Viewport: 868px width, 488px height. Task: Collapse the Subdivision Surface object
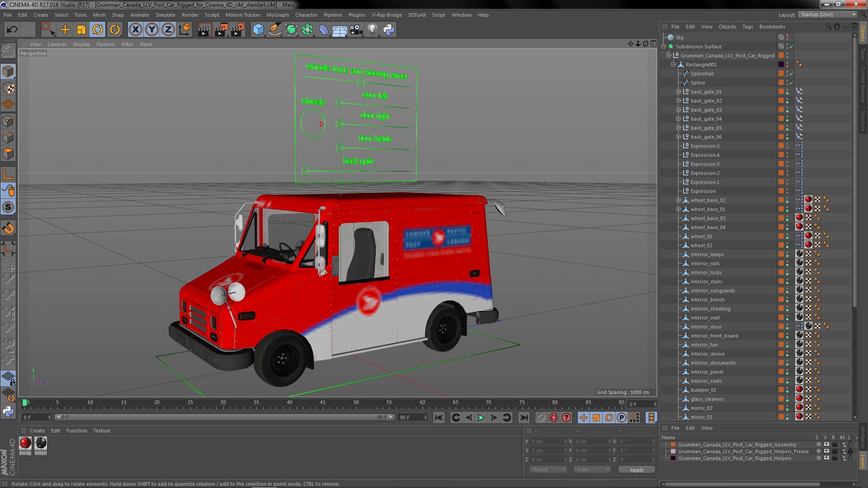pos(664,47)
